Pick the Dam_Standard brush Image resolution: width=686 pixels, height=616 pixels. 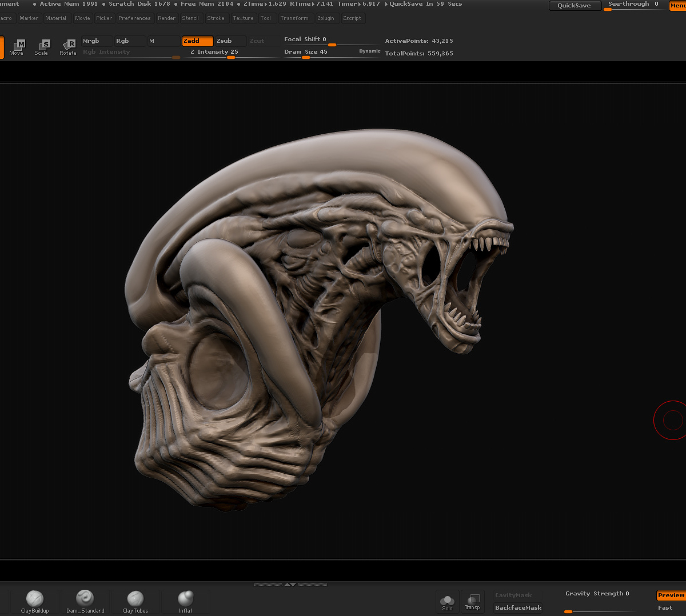click(x=85, y=602)
